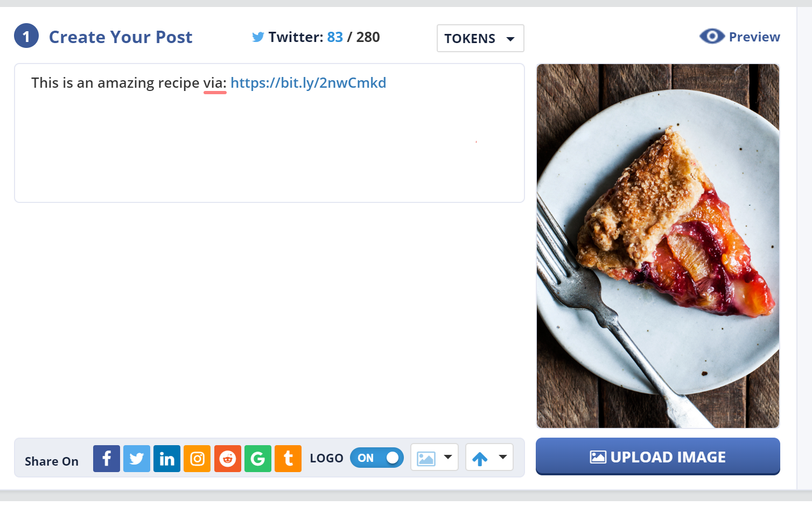Image resolution: width=812 pixels, height=506 pixels.
Task: Select the green Google share icon
Action: click(x=258, y=459)
